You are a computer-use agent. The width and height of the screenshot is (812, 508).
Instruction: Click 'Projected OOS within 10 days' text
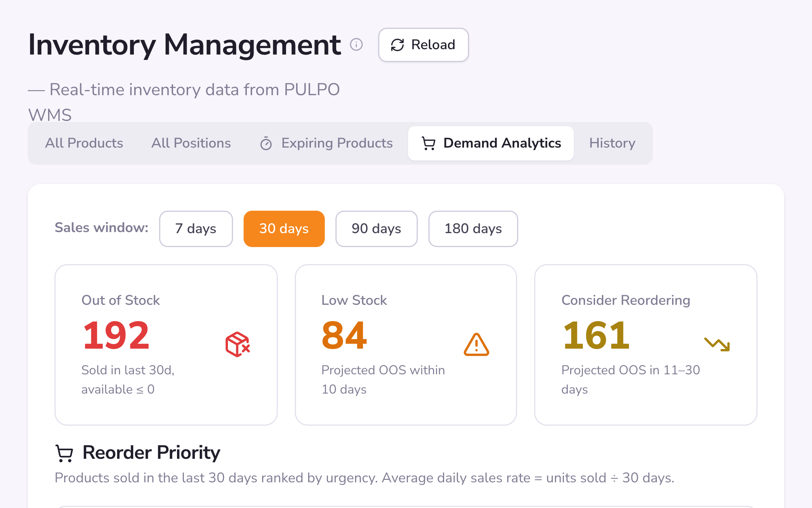(x=383, y=380)
